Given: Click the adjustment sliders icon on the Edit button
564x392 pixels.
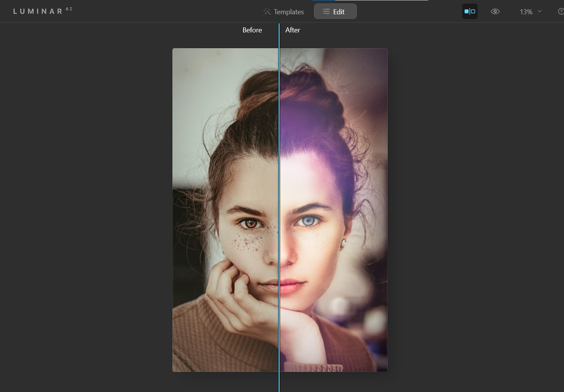Looking at the screenshot, I should pyautogui.click(x=325, y=12).
